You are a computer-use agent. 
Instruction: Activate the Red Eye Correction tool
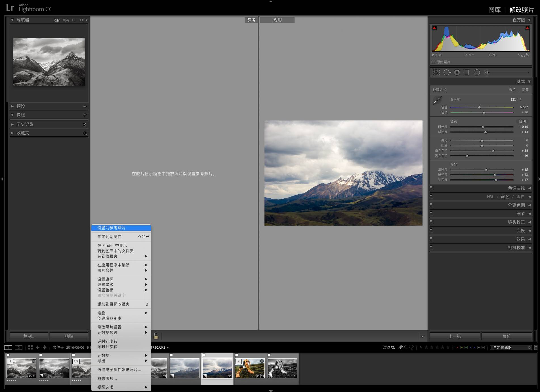coord(457,73)
